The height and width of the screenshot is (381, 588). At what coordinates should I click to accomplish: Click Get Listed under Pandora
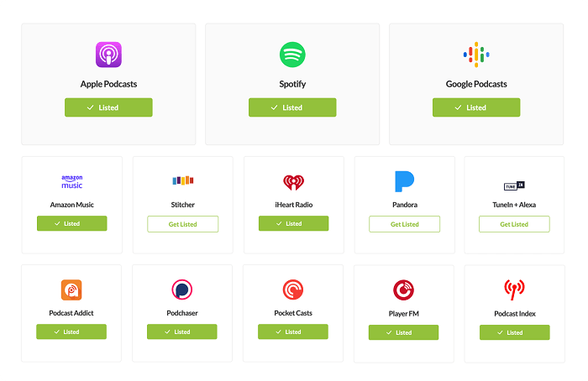(x=405, y=224)
